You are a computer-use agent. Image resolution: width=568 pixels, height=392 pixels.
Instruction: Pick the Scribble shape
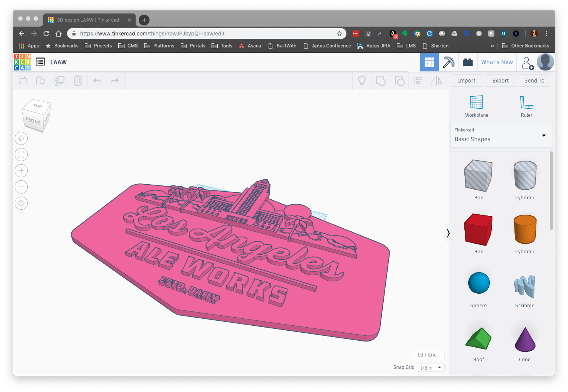coord(525,286)
